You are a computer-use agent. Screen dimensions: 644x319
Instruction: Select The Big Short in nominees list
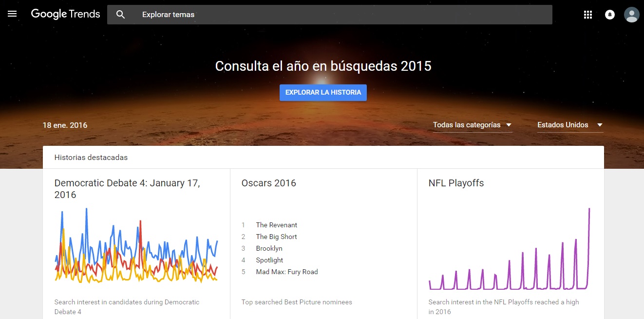[276, 237]
